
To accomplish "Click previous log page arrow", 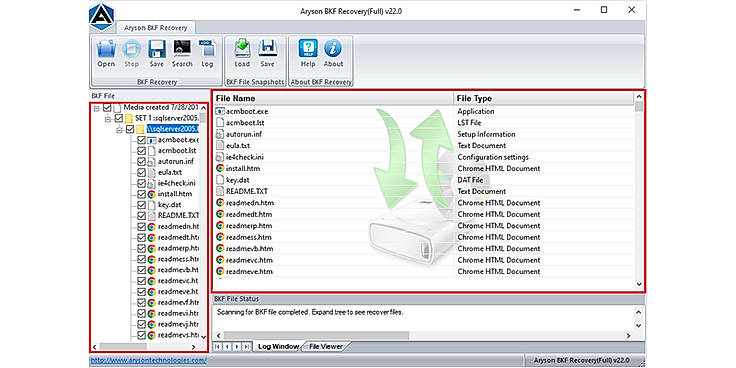I will click(x=227, y=346).
